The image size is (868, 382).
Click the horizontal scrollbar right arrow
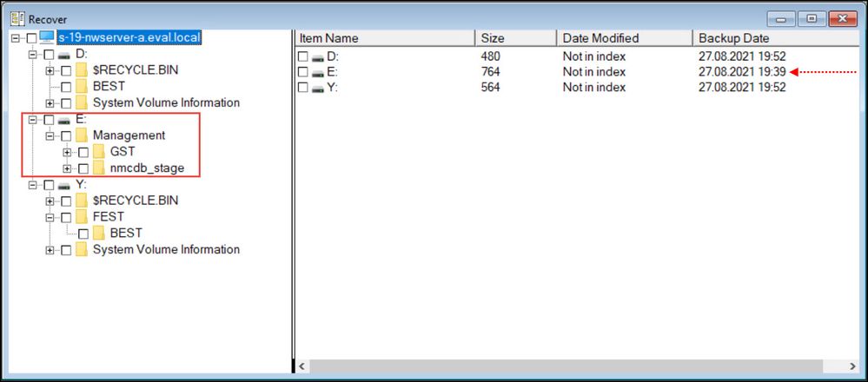(852, 366)
